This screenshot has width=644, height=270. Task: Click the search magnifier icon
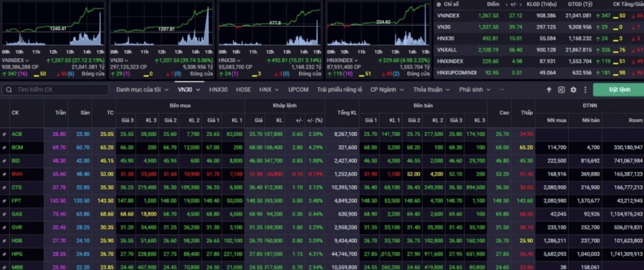pos(9,90)
